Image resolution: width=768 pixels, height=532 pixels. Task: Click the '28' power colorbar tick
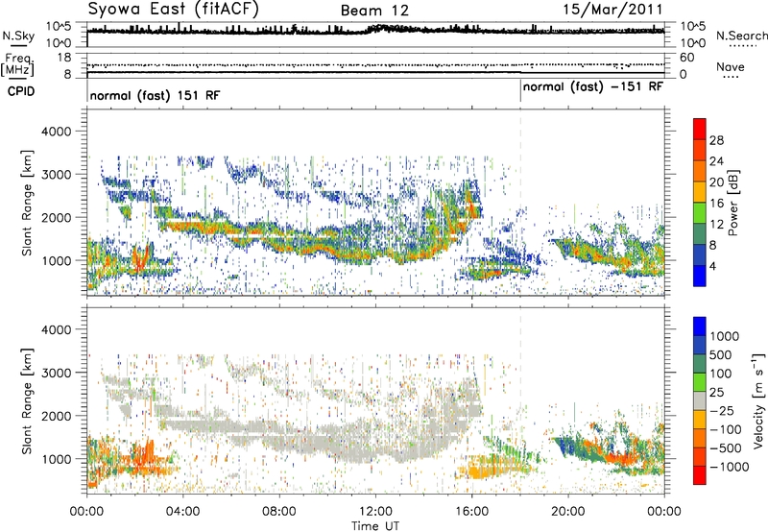716,140
